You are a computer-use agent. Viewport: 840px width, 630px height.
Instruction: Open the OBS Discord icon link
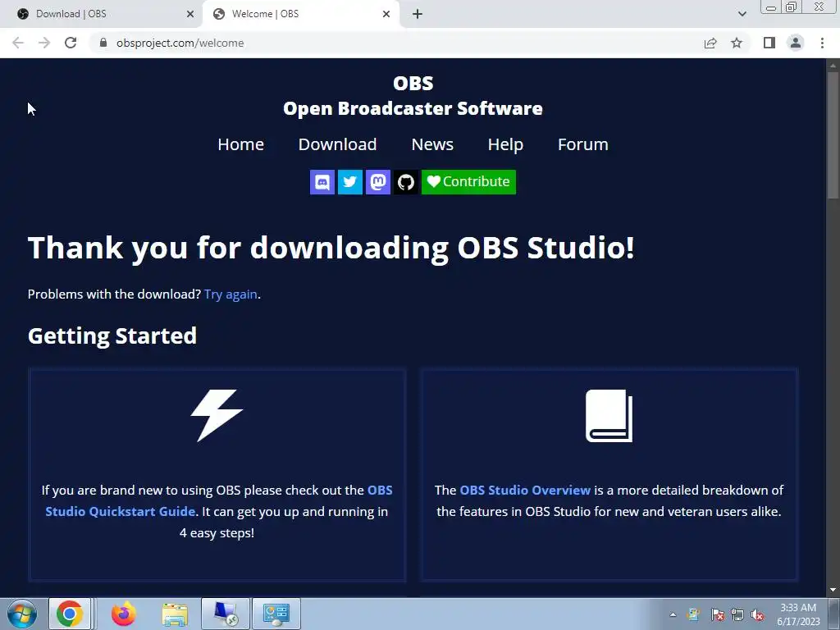322,182
